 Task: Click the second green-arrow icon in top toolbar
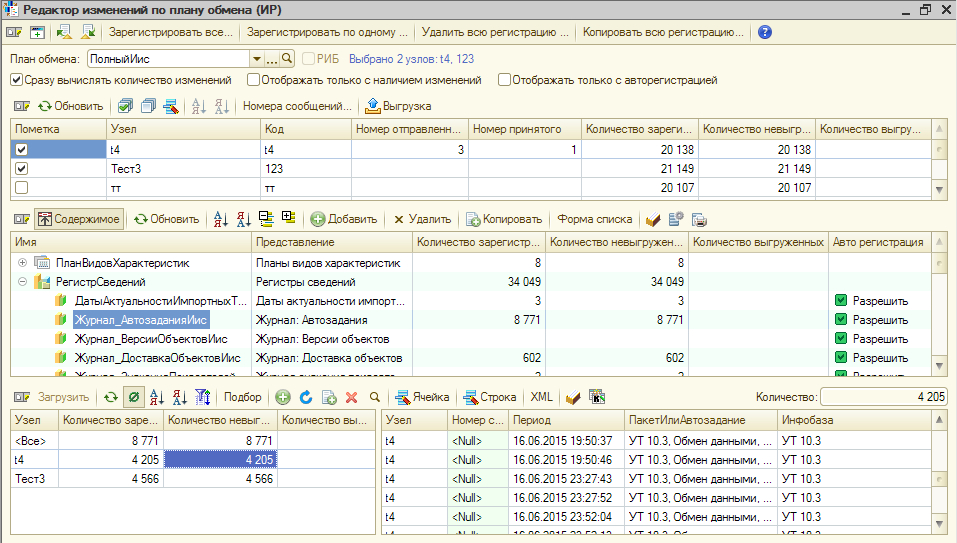[x=88, y=32]
